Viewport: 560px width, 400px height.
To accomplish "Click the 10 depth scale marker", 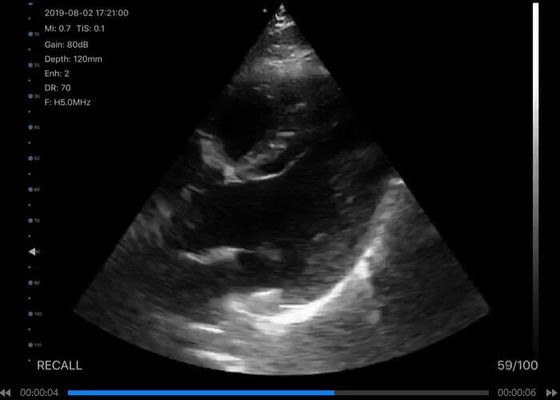I will (x=34, y=34).
